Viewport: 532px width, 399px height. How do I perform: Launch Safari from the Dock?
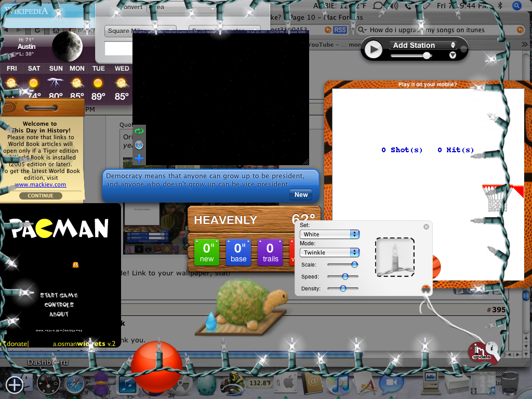coord(75,384)
